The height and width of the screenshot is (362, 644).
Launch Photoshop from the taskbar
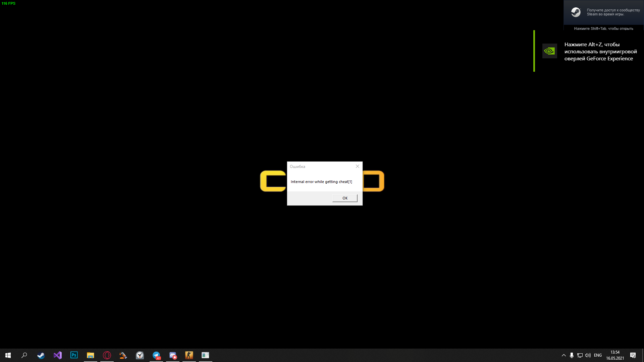click(x=74, y=355)
